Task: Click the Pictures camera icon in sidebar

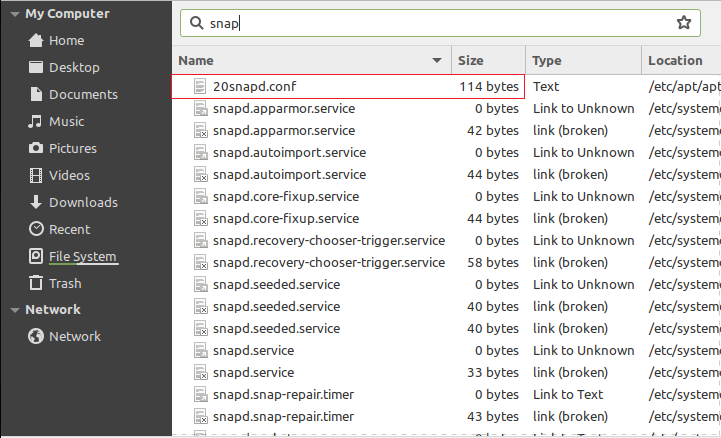Action: 36,149
